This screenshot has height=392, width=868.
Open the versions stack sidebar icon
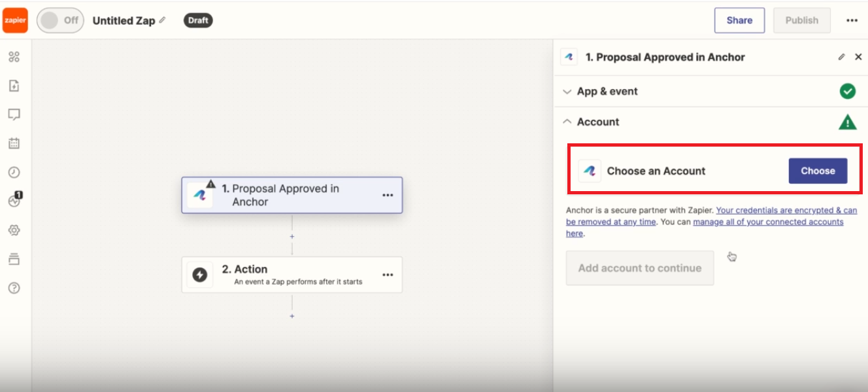tap(14, 259)
